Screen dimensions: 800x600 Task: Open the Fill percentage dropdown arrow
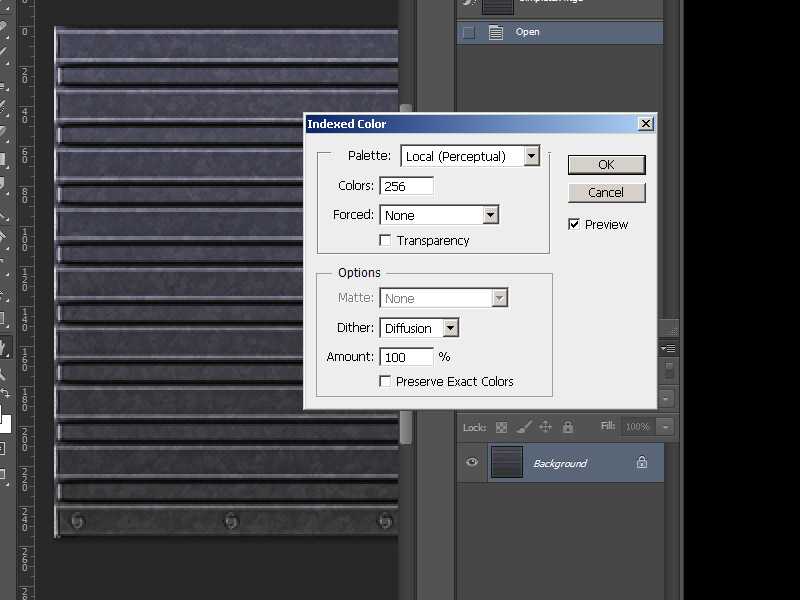point(666,427)
